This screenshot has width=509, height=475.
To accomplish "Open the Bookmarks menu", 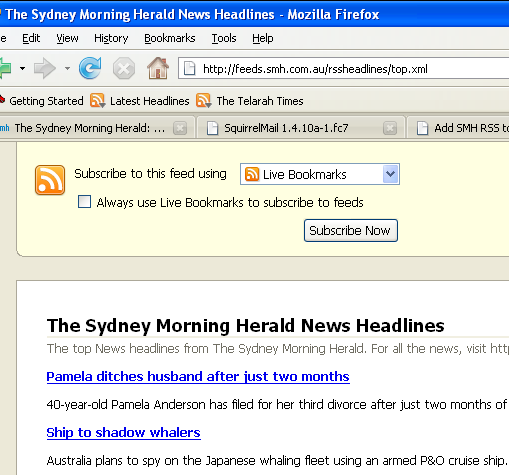I will (x=170, y=38).
